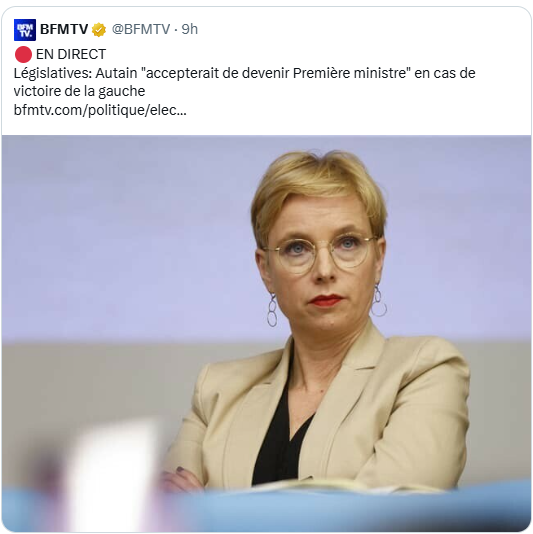The width and height of the screenshot is (533, 534).
Task: Follow the bfmtv.com/politique/elec... link
Action: click(x=100, y=110)
